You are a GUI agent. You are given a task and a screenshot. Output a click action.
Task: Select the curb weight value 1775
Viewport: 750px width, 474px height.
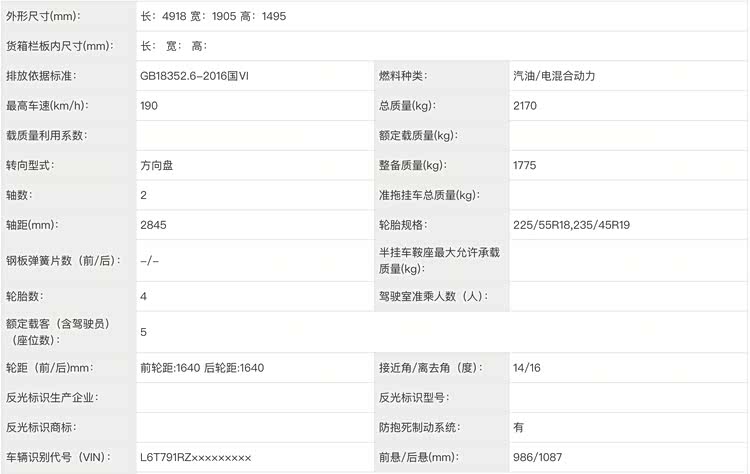[525, 165]
